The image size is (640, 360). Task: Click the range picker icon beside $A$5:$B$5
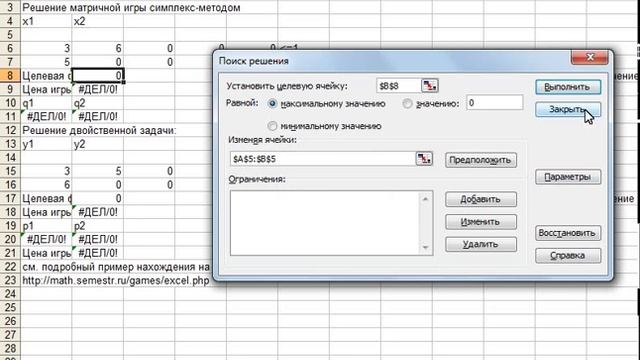point(424,159)
